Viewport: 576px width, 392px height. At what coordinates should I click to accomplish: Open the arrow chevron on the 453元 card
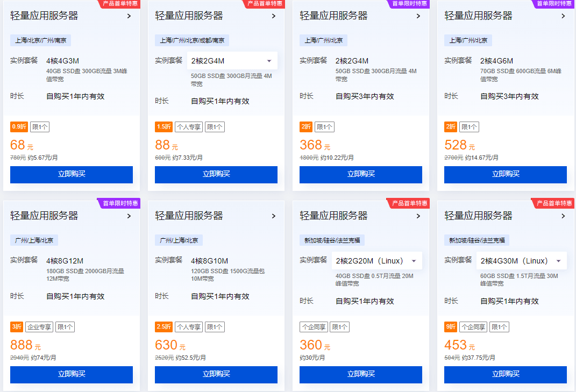(563, 216)
